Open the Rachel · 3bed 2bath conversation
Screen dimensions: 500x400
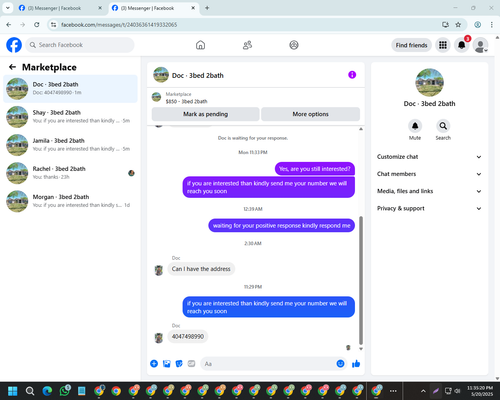[70, 173]
